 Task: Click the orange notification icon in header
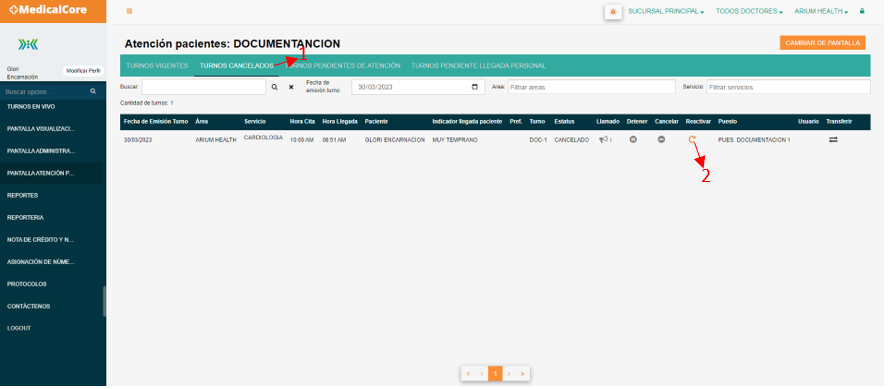click(612, 11)
